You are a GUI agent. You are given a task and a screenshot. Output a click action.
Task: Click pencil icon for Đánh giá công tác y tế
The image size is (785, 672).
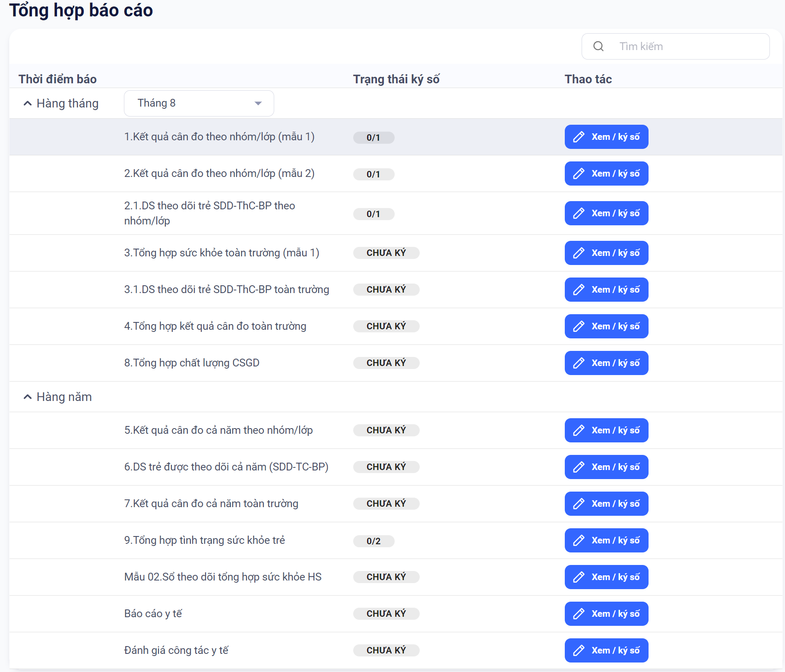point(579,650)
